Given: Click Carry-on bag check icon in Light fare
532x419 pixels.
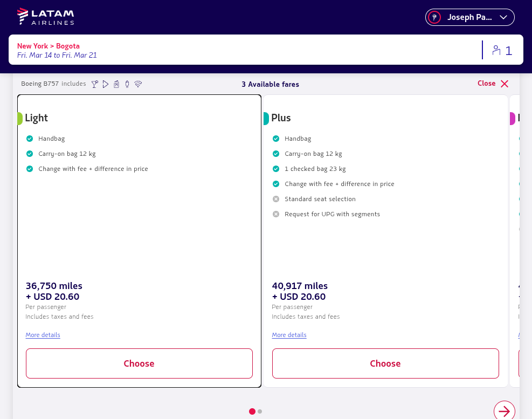Looking at the screenshot, I should 30,154.
